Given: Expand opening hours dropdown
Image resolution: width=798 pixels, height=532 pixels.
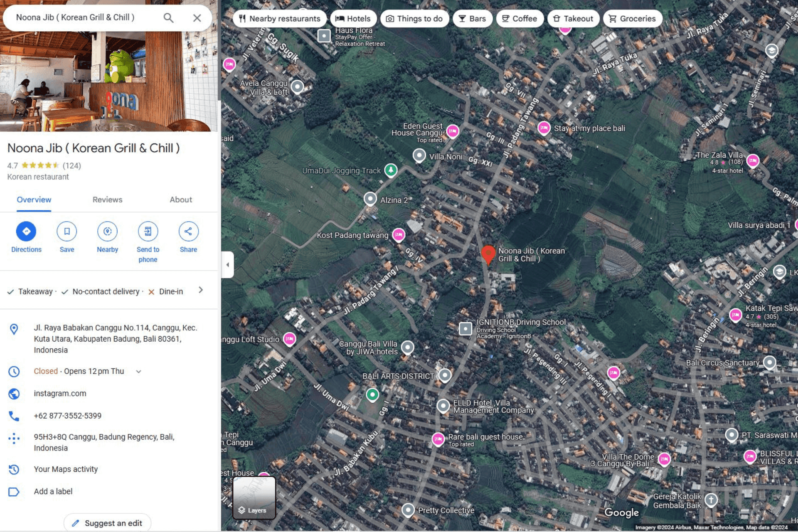Looking at the screenshot, I should click(x=138, y=372).
